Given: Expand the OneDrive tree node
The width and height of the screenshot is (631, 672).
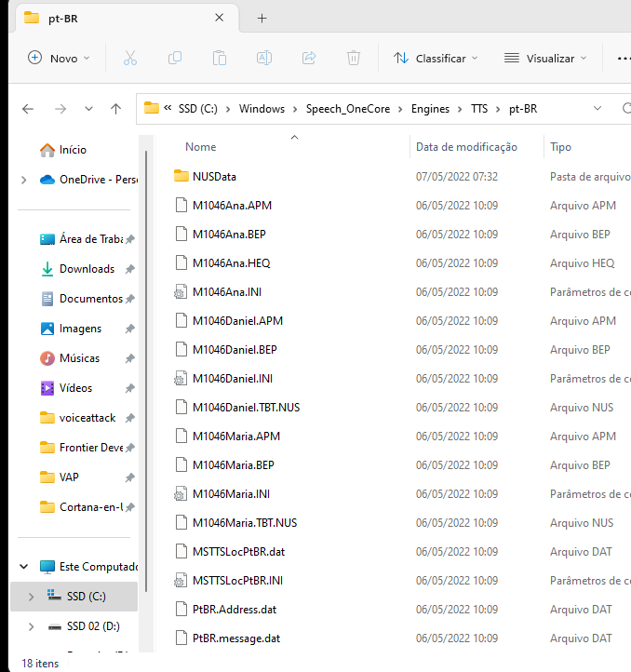Looking at the screenshot, I should pyautogui.click(x=24, y=180).
